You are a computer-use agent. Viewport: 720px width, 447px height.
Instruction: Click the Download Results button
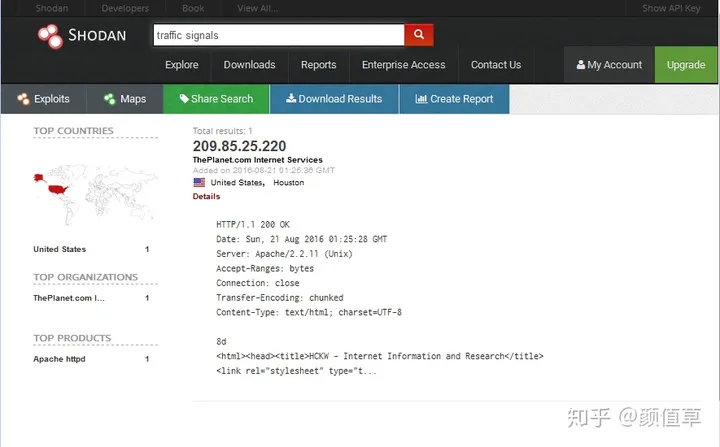pyautogui.click(x=334, y=99)
